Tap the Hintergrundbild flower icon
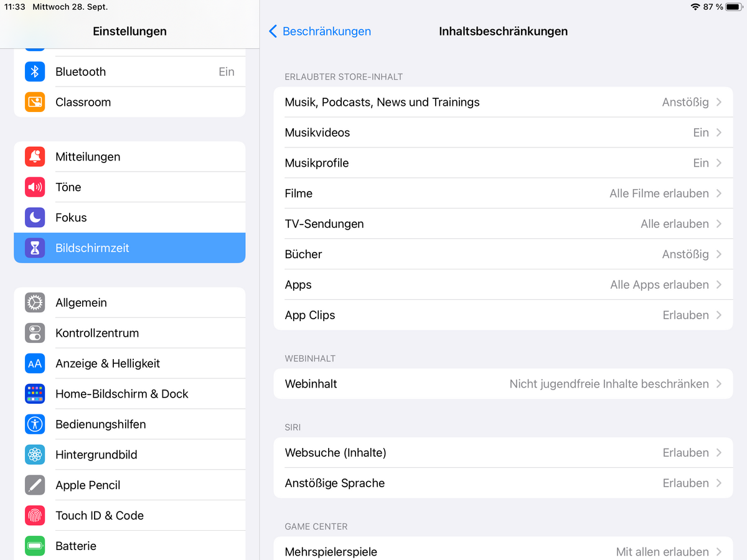 click(35, 455)
